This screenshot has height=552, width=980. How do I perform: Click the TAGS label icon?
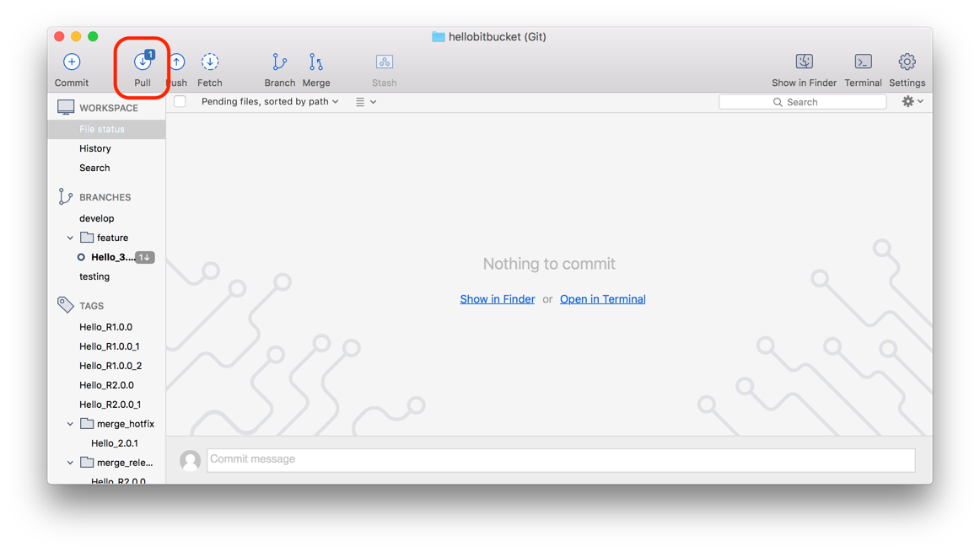[x=65, y=305]
